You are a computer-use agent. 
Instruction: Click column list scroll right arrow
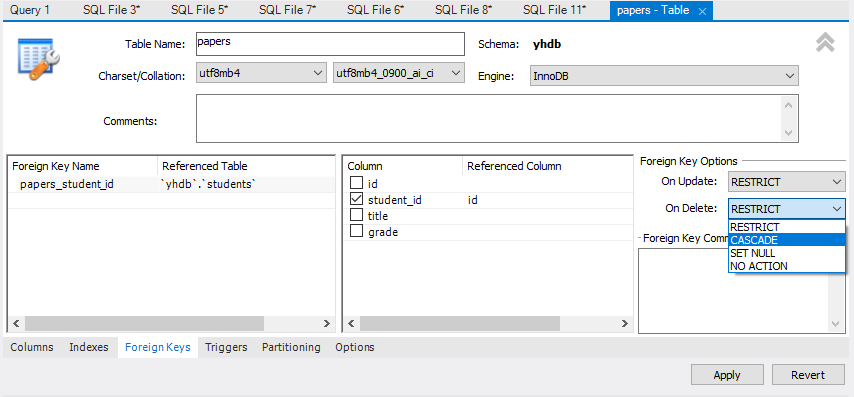pyautogui.click(x=625, y=323)
